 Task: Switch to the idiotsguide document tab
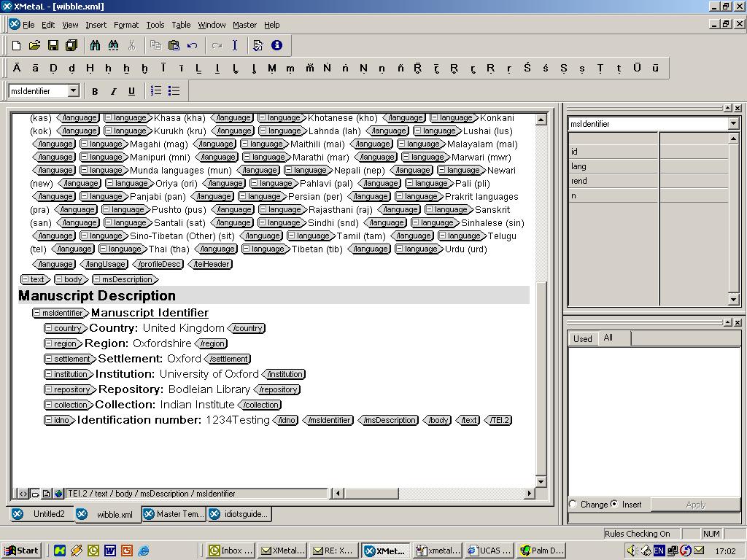pos(239,514)
